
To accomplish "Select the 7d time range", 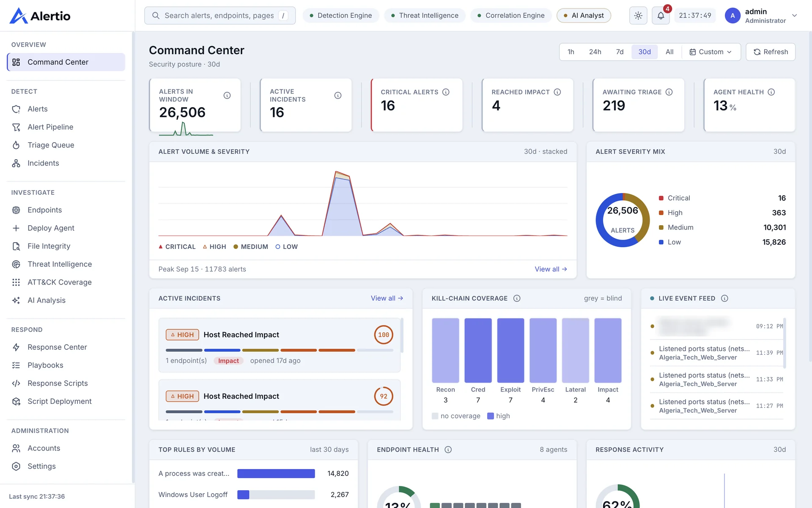I will (620, 52).
